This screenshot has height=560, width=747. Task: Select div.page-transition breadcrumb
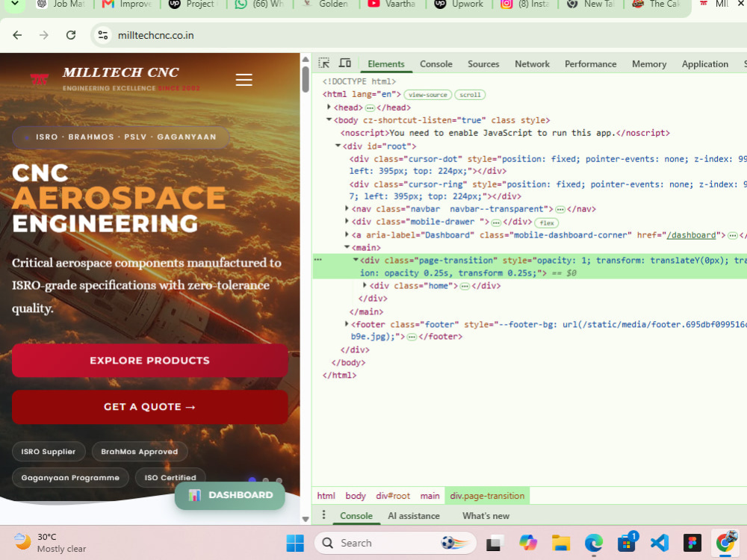(x=487, y=496)
